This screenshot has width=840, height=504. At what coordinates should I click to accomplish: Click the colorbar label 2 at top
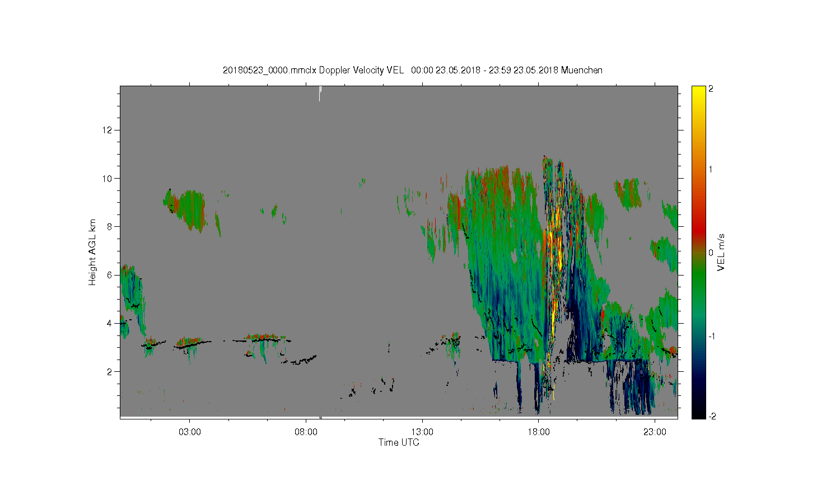point(711,88)
